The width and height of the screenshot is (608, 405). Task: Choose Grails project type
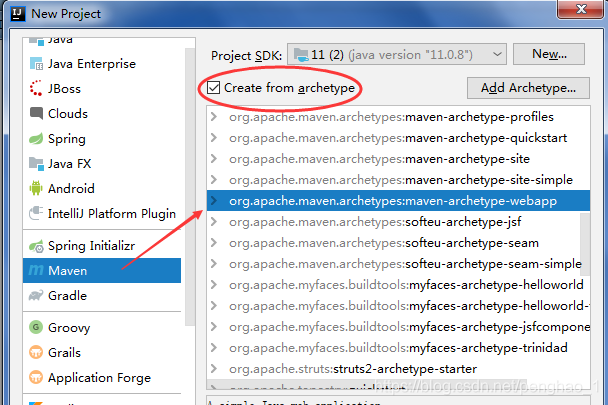pyautogui.click(x=102, y=352)
